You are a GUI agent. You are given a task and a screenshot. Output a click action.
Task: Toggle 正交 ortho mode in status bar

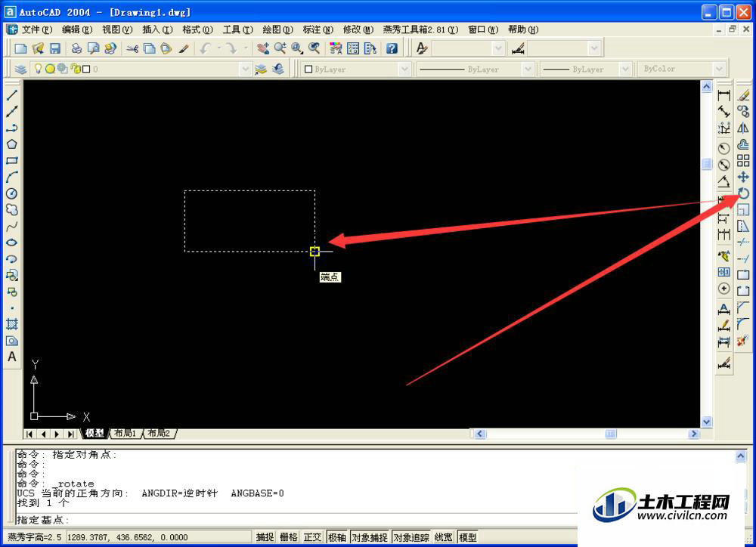point(312,537)
